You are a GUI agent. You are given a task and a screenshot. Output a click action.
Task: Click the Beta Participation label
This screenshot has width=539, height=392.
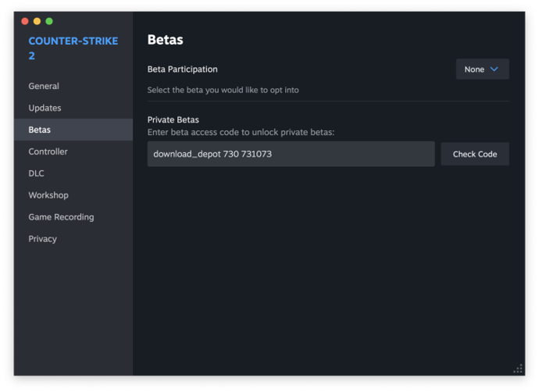coord(182,69)
